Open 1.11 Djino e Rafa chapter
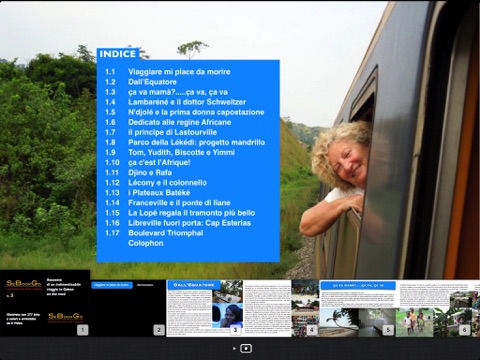The width and height of the screenshot is (480, 360). [x=138, y=172]
